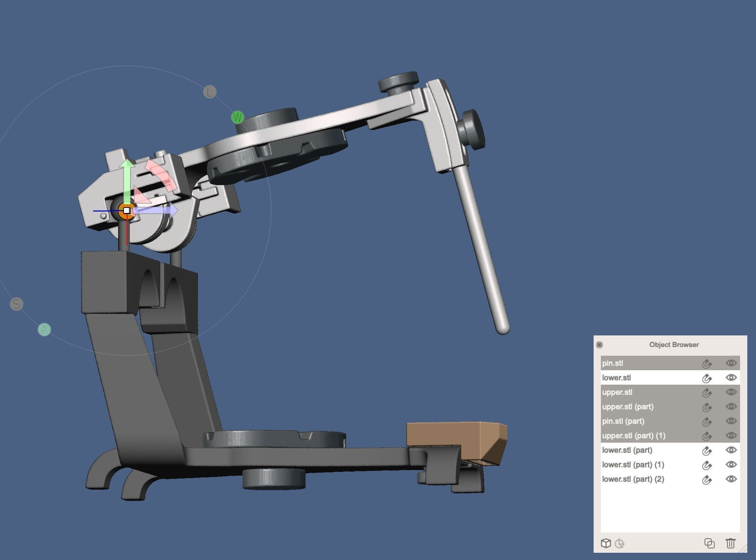The image size is (756, 560).
Task: Click the green W widget handle
Action: pyautogui.click(x=237, y=117)
